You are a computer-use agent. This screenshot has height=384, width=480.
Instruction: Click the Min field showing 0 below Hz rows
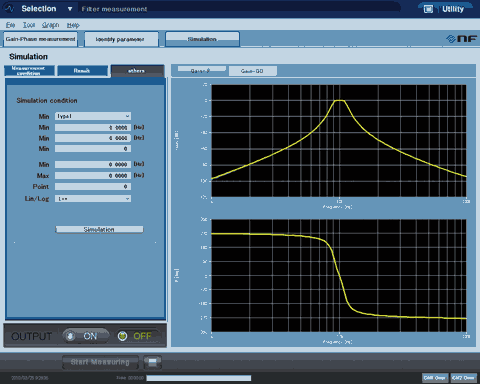click(x=93, y=148)
